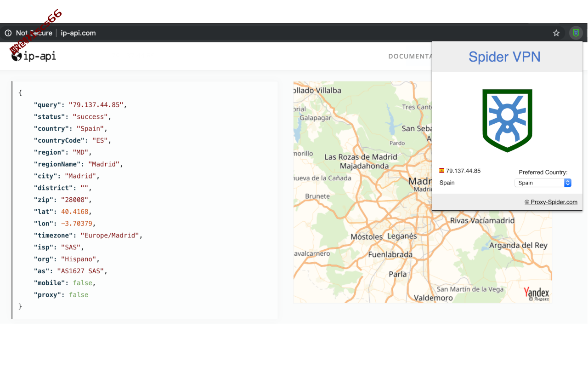Open the Preferred Country dropdown
This screenshot has width=588, height=368.
coord(543,183)
